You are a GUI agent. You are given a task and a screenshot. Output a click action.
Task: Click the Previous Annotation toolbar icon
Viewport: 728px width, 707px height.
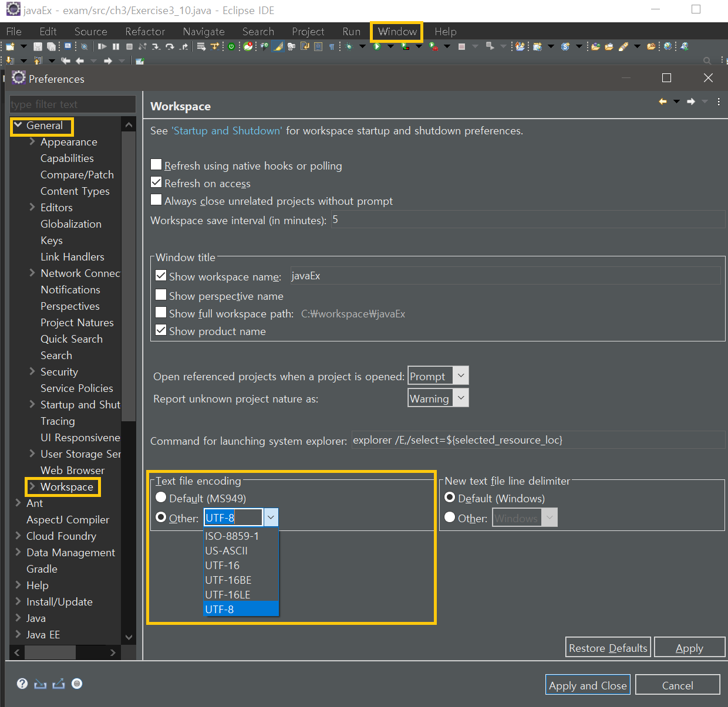[x=38, y=60]
